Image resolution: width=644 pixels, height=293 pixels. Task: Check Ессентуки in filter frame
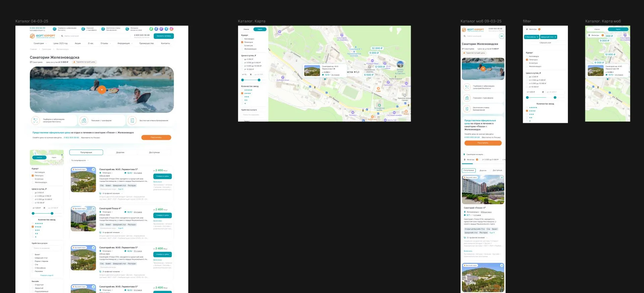pos(527,63)
